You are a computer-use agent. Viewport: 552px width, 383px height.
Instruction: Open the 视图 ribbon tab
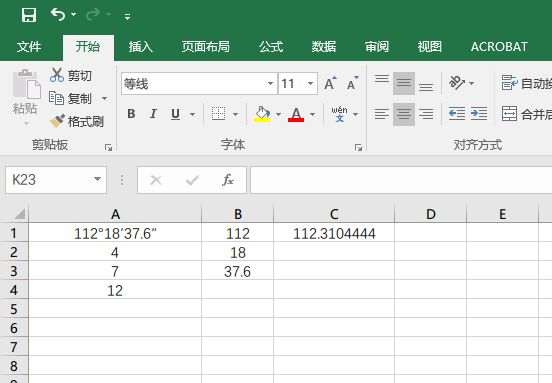pyautogui.click(x=429, y=46)
